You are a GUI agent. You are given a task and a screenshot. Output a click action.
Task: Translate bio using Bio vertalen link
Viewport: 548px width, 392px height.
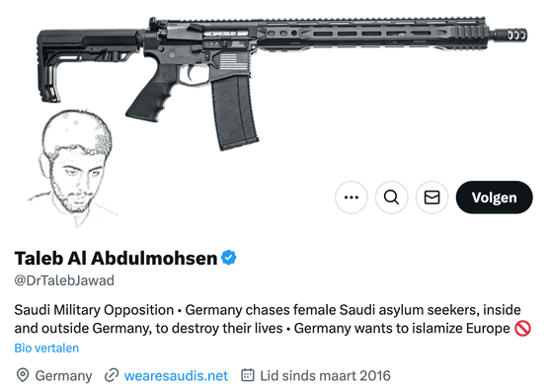(46, 348)
